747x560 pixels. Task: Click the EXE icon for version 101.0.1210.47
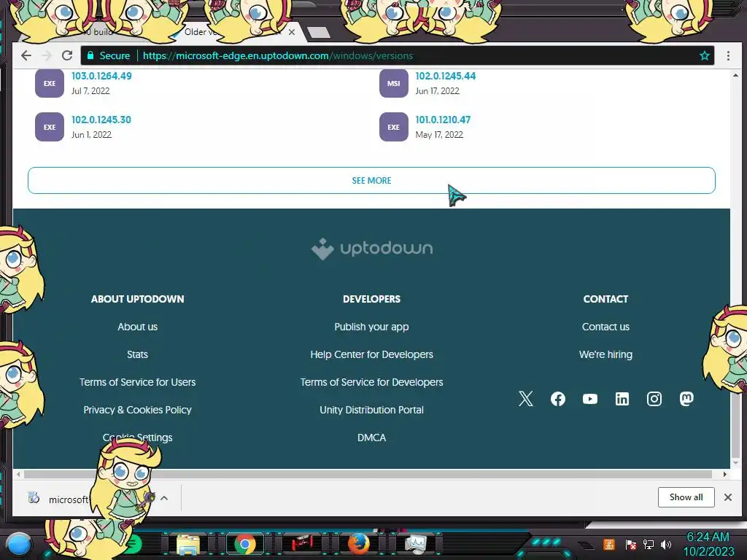click(393, 127)
